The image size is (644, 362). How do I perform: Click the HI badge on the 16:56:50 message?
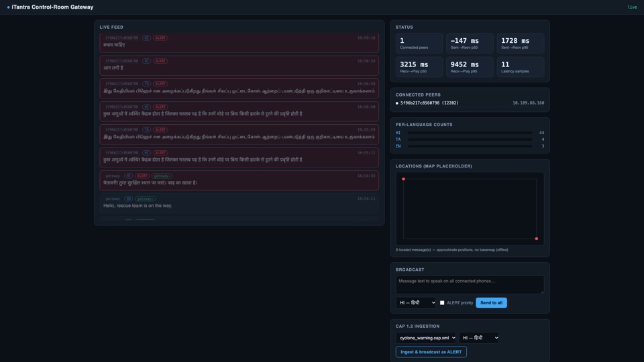point(146,107)
